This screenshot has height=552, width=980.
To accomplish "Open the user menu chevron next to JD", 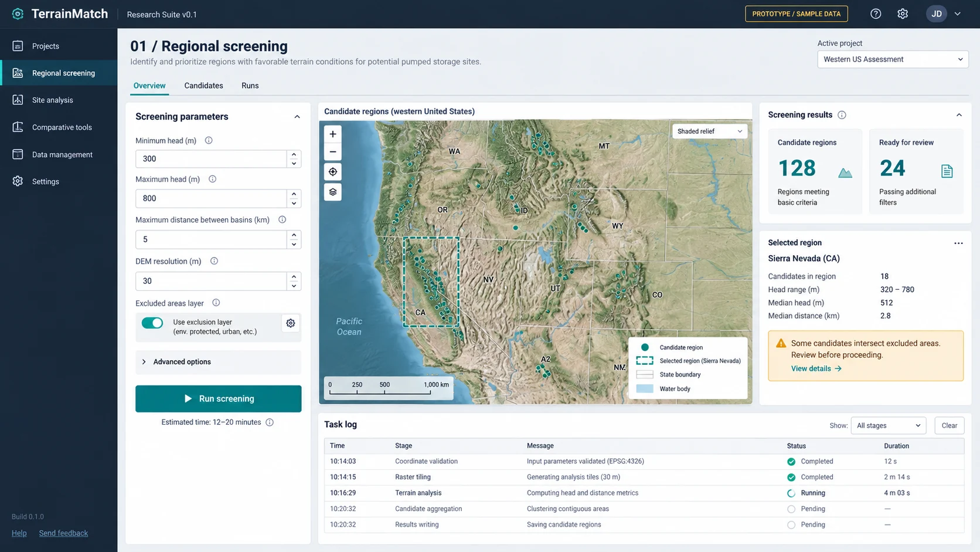I will pos(958,13).
